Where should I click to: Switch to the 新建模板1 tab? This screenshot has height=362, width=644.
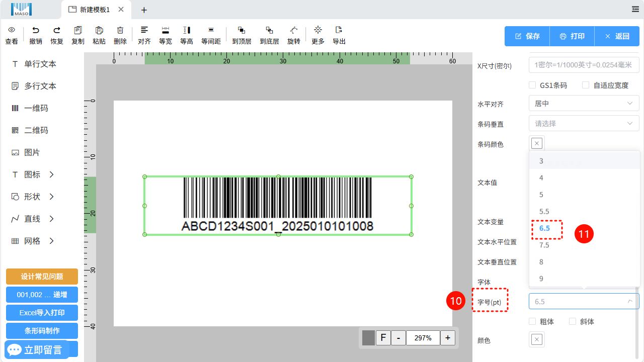(x=96, y=10)
